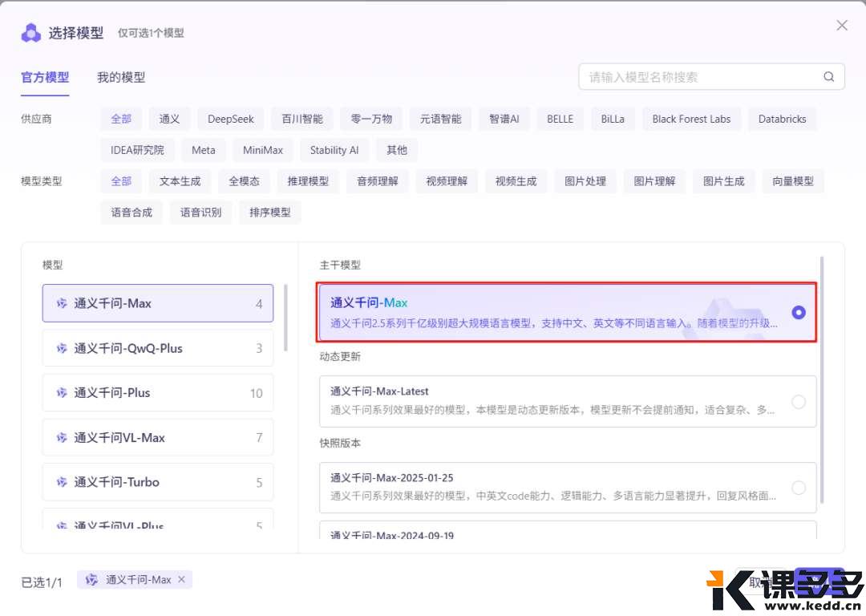Click the 通义千问-QwQ-Plus model icon
The width and height of the screenshot is (866, 616).
click(x=62, y=348)
